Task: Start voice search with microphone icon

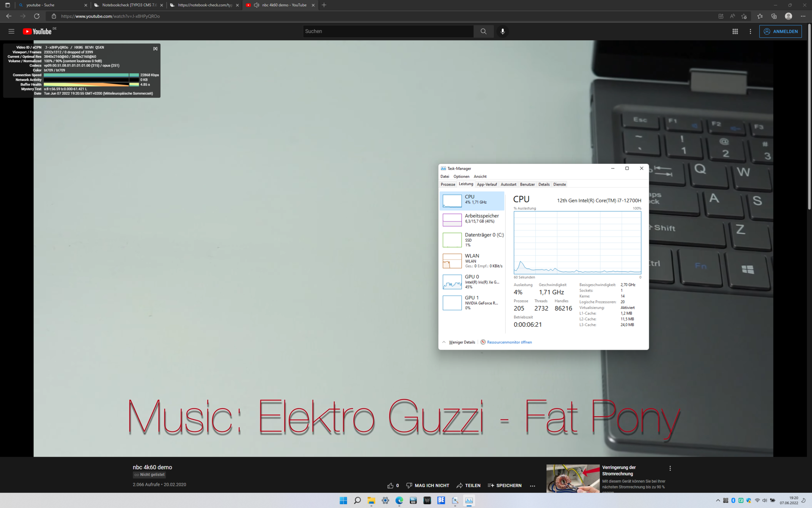Action: point(502,31)
